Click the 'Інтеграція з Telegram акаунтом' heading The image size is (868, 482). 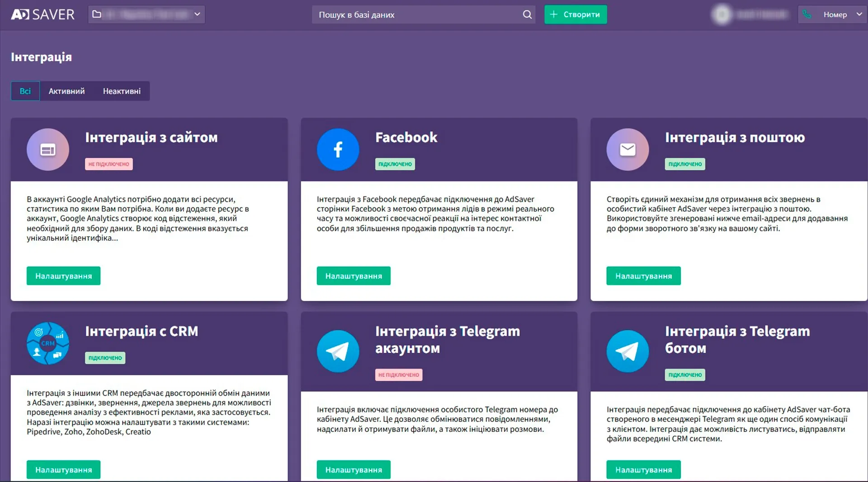[x=448, y=340]
